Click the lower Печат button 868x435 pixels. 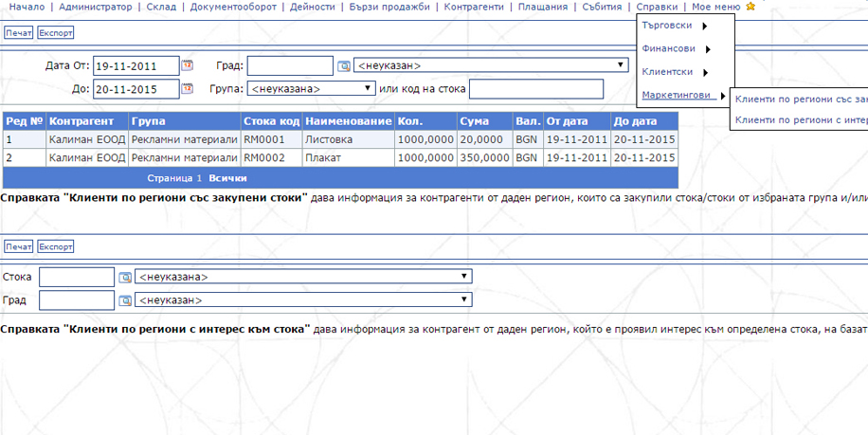click(x=19, y=246)
